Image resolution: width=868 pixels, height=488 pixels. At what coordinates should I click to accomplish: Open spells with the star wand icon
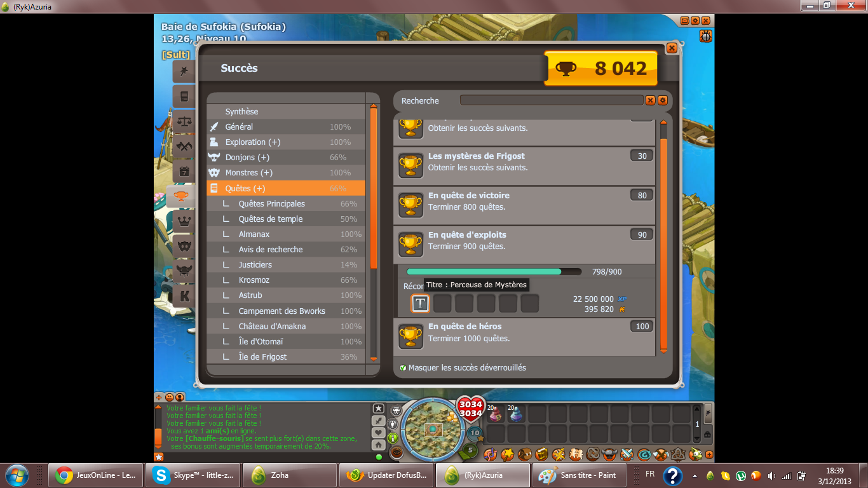click(x=507, y=455)
